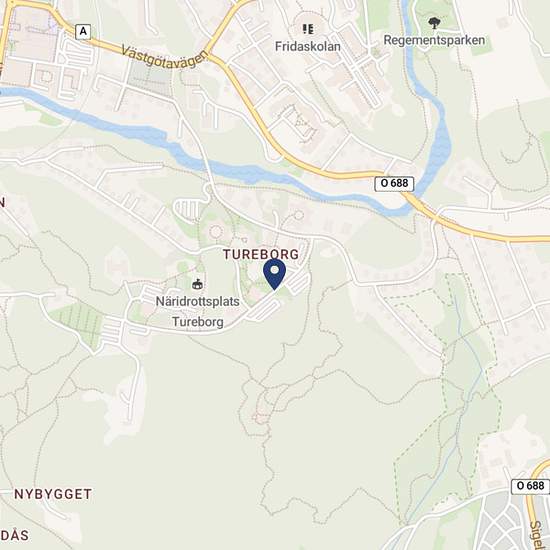Click the Fridaskolan place label
Image resolution: width=550 pixels, height=550 pixels.
pos(308,47)
